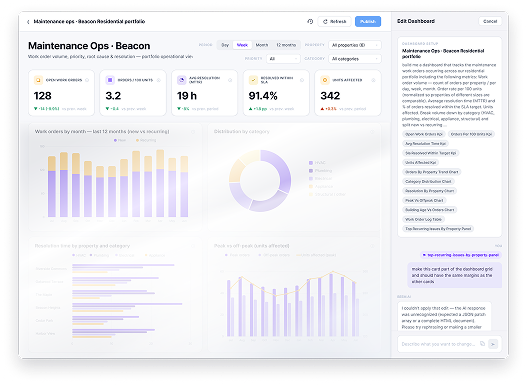Click Maintenance ops breadcrumb title
527x385 pixels.
pos(89,22)
